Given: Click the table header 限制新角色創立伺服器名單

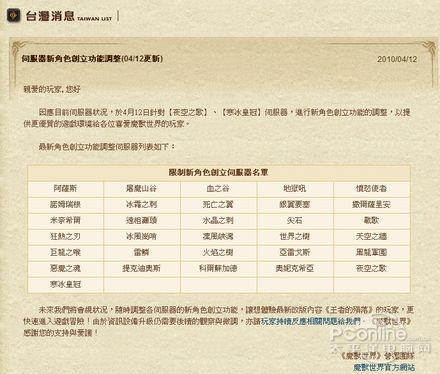Looking at the screenshot, I should [218, 173].
